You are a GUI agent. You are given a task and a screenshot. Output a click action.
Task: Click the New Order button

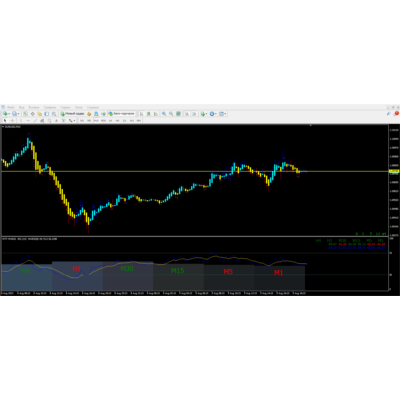pyautogui.click(x=72, y=114)
